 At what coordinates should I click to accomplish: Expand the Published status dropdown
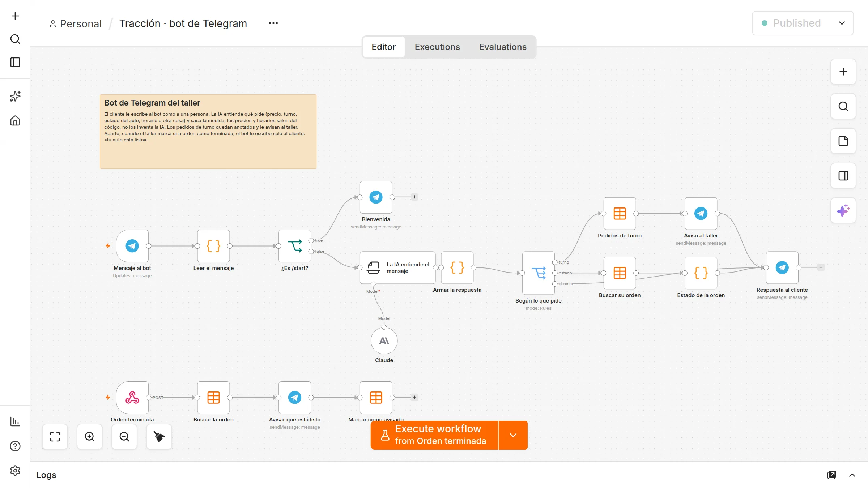[842, 23]
